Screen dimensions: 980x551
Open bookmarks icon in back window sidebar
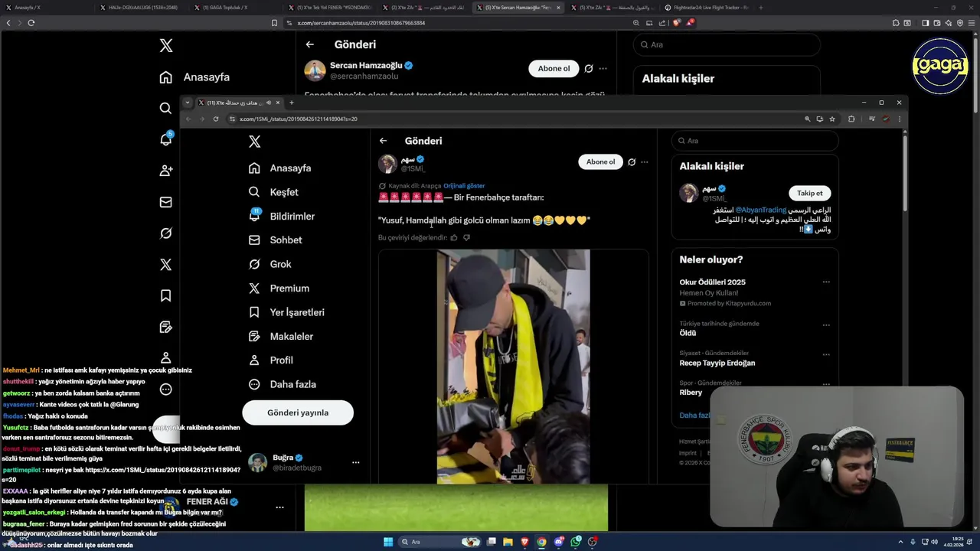tap(165, 296)
